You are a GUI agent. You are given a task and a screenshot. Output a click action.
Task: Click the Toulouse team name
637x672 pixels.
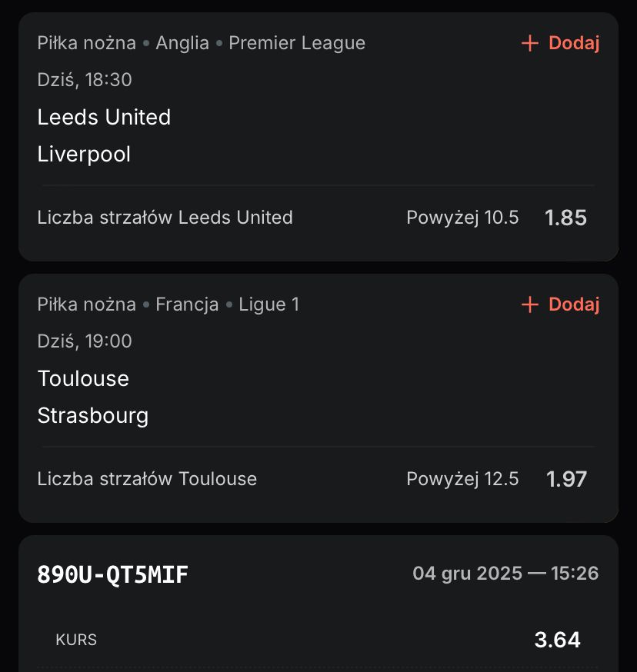pos(83,378)
